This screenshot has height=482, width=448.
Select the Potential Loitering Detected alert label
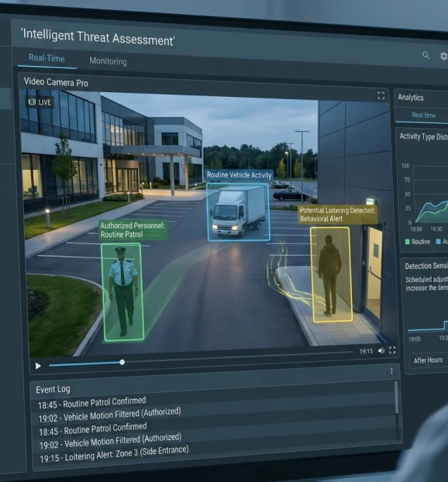337,215
